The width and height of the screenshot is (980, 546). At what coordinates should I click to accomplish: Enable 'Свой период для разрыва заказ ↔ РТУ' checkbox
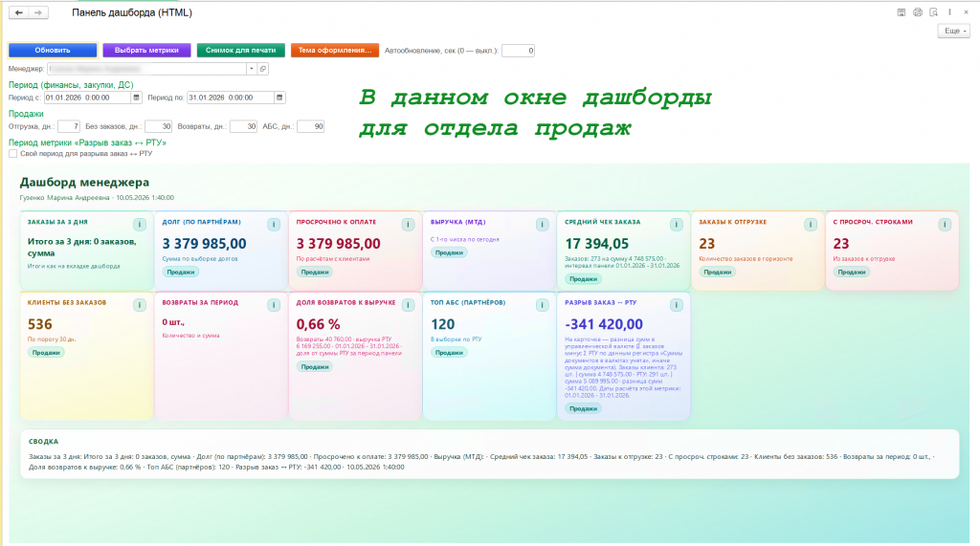pyautogui.click(x=13, y=154)
